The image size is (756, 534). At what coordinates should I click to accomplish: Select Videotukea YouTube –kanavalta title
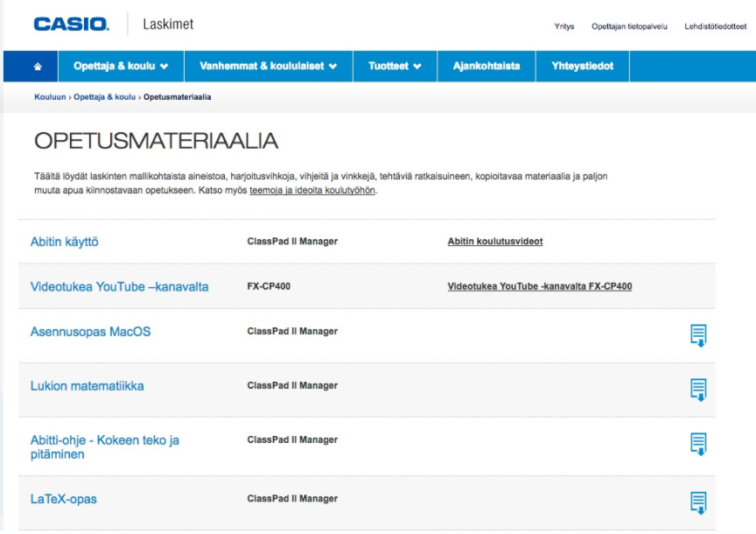120,286
